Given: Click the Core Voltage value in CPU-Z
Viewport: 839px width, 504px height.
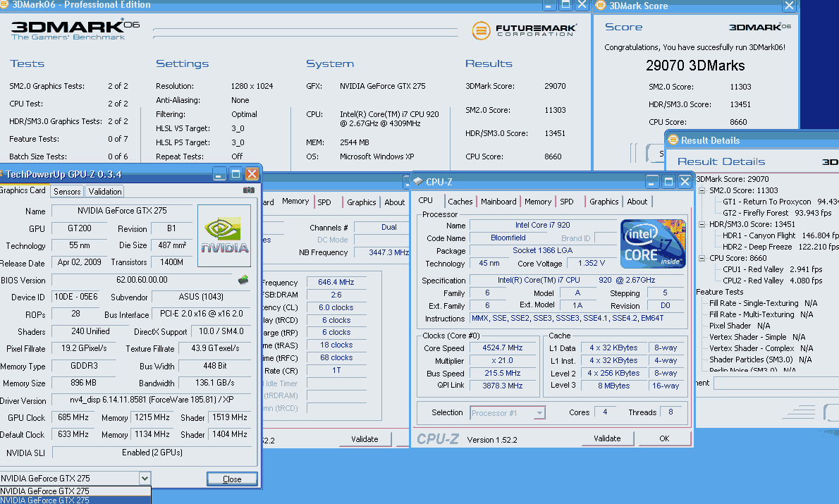Looking at the screenshot, I should tap(592, 263).
